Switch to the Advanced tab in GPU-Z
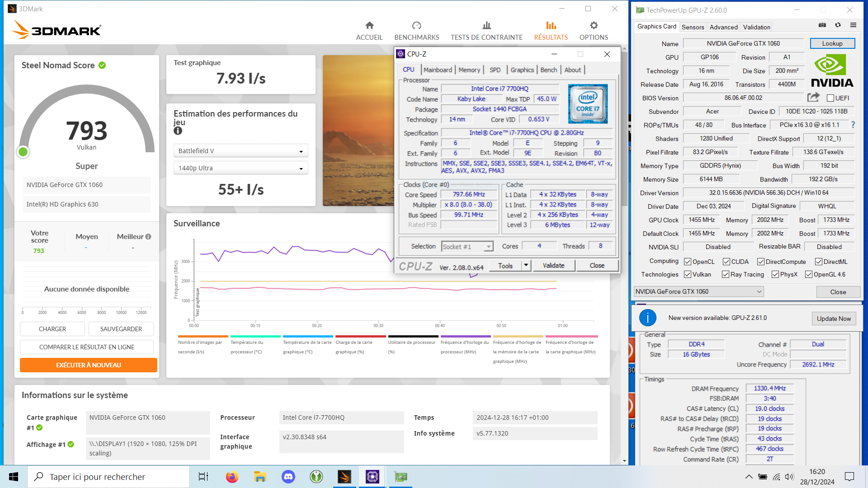This screenshot has height=488, width=868. 723,27
